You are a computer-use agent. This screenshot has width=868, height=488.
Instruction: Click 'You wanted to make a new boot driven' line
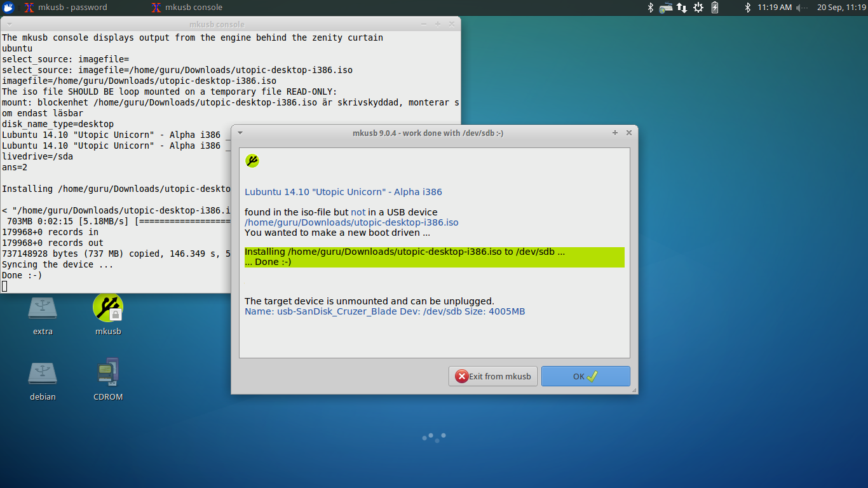(x=337, y=233)
